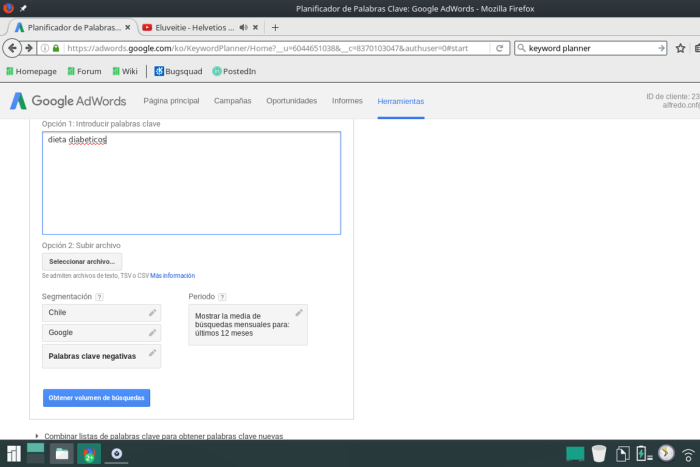Click the site info icon in address bar

(x=45, y=48)
